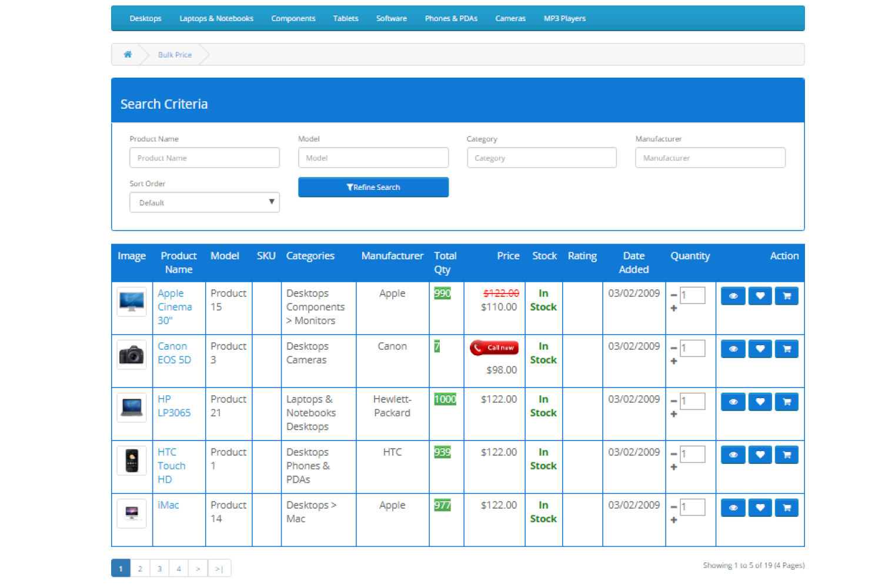The height and width of the screenshot is (588, 882).
Task: Decrease quantity for HTC Touch HD
Action: [674, 454]
